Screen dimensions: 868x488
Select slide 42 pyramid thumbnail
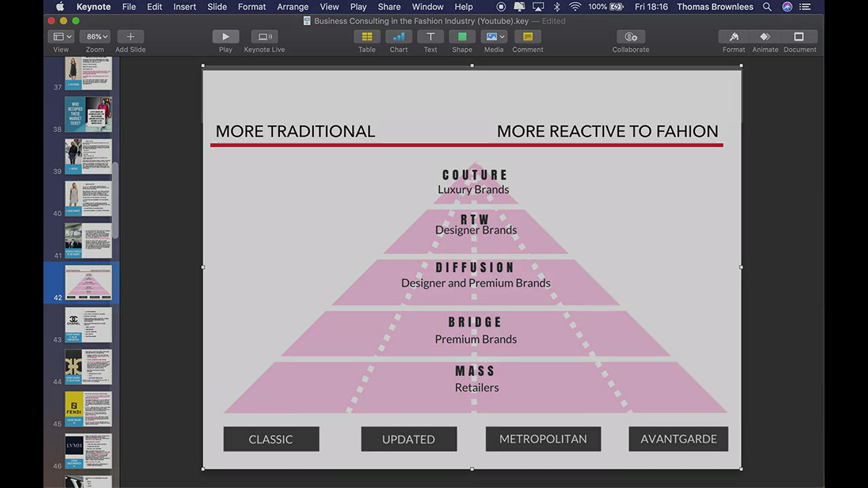(88, 282)
